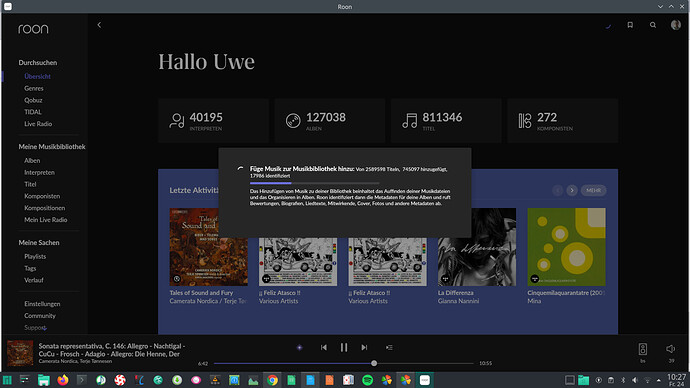Open search with the magnifier icon
690x388 pixels.
click(653, 25)
